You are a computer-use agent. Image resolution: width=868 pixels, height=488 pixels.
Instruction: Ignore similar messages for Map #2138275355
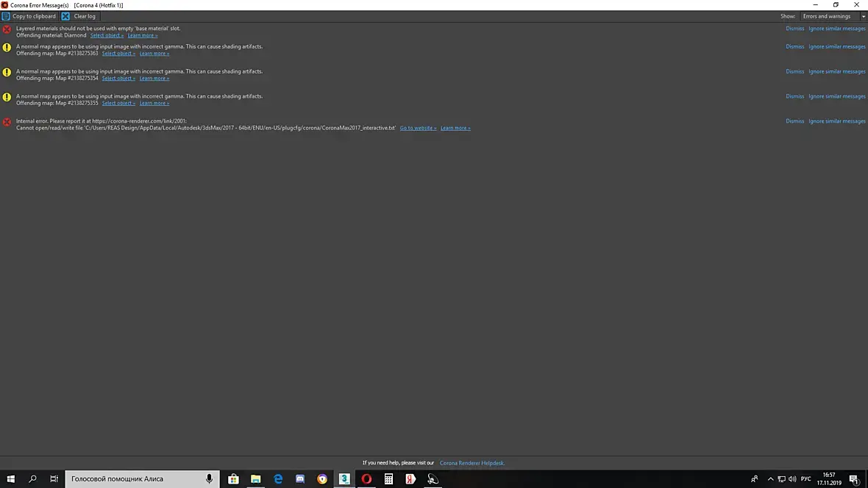point(836,96)
